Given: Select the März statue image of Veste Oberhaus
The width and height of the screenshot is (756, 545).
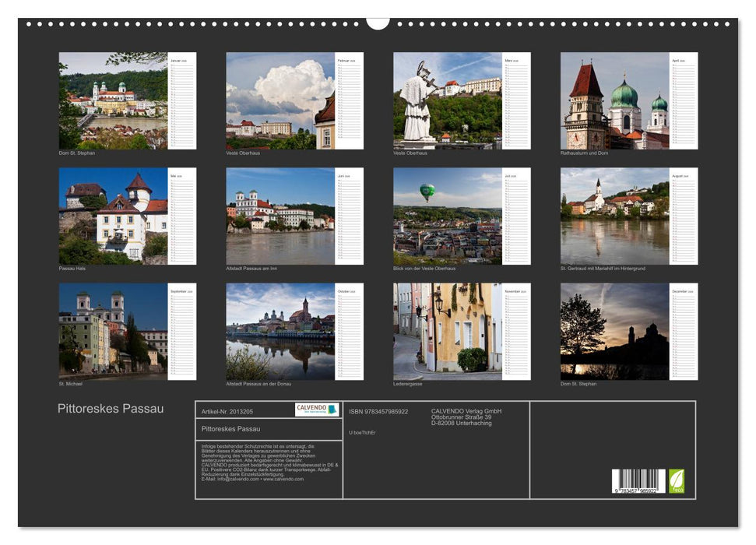Looking at the screenshot, I should (x=447, y=101).
